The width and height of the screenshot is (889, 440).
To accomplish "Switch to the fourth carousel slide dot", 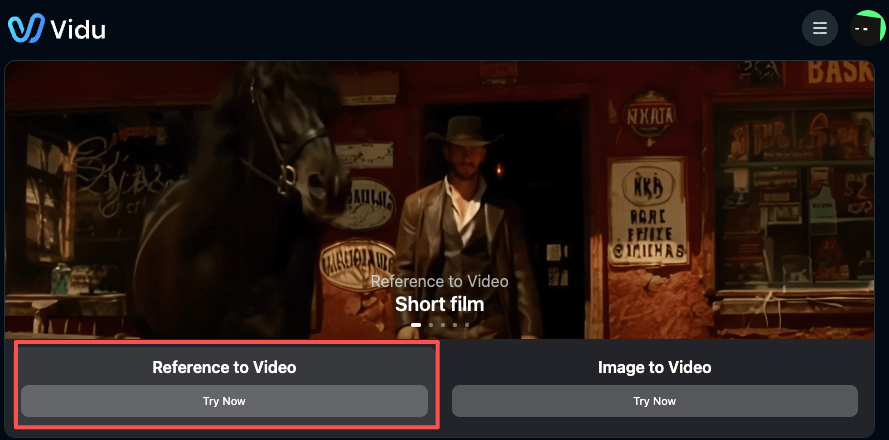I will tap(454, 325).
